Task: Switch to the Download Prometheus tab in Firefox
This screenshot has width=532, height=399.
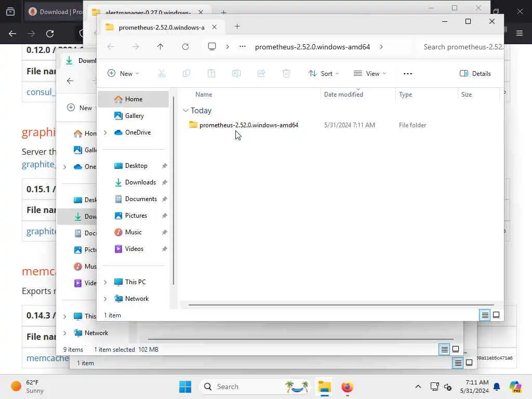Action: click(x=54, y=12)
